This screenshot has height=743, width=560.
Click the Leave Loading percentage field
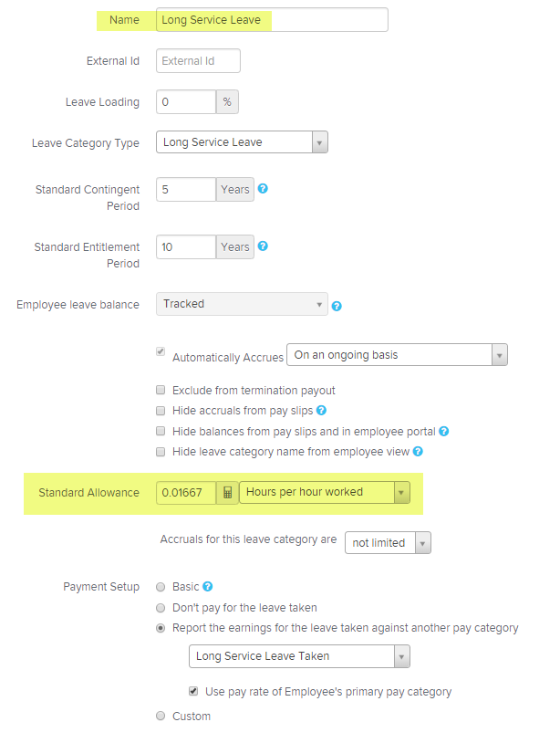(x=186, y=102)
